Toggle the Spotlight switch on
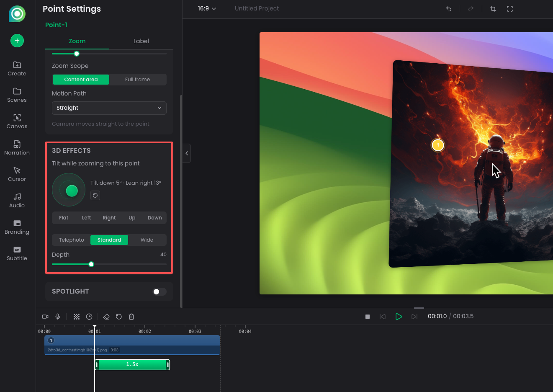Image resolution: width=553 pixels, height=392 pixels. [x=159, y=291]
